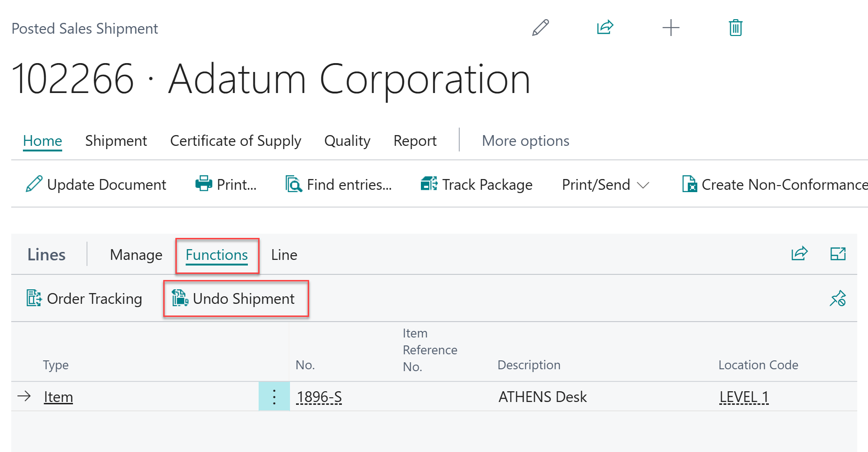Viewport: 868px width, 452px height.
Task: Open Find entries... action
Action: point(339,184)
